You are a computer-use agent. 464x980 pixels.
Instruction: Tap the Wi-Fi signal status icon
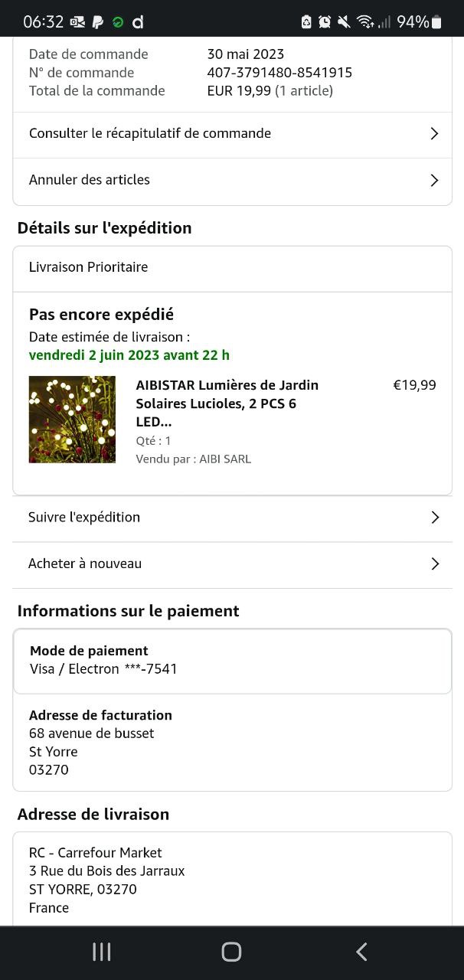[x=364, y=22]
